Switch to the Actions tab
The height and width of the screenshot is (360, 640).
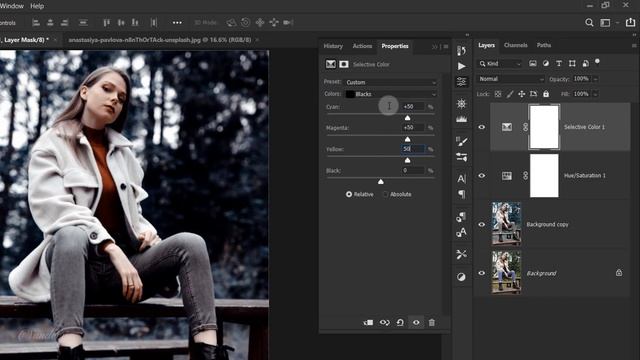(x=362, y=46)
